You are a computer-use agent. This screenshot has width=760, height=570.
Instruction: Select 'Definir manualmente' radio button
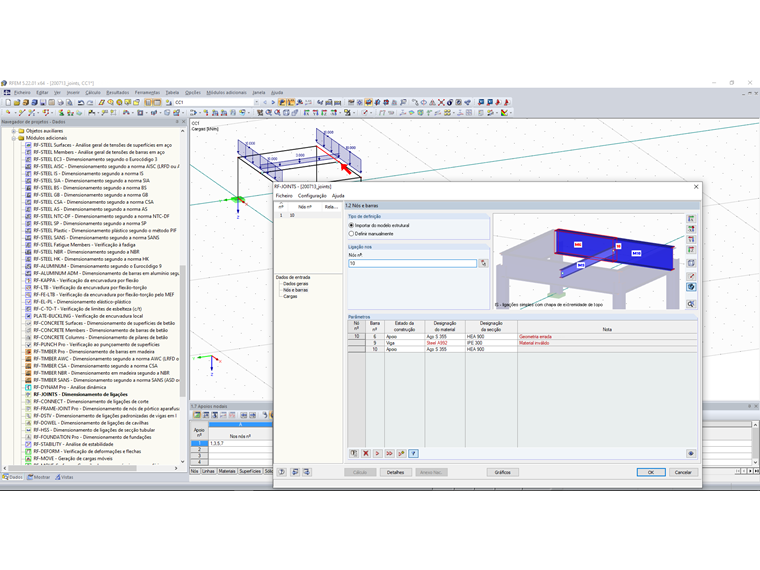[351, 234]
